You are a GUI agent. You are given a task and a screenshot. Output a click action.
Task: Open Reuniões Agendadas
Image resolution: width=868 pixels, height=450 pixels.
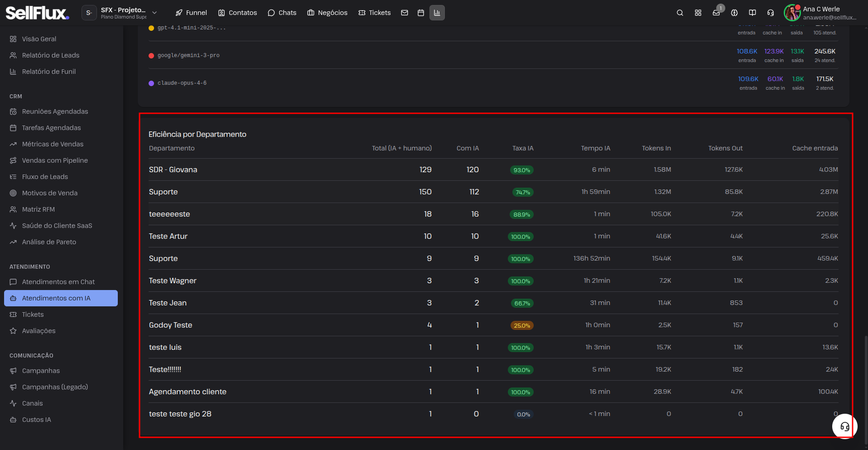click(x=61, y=111)
